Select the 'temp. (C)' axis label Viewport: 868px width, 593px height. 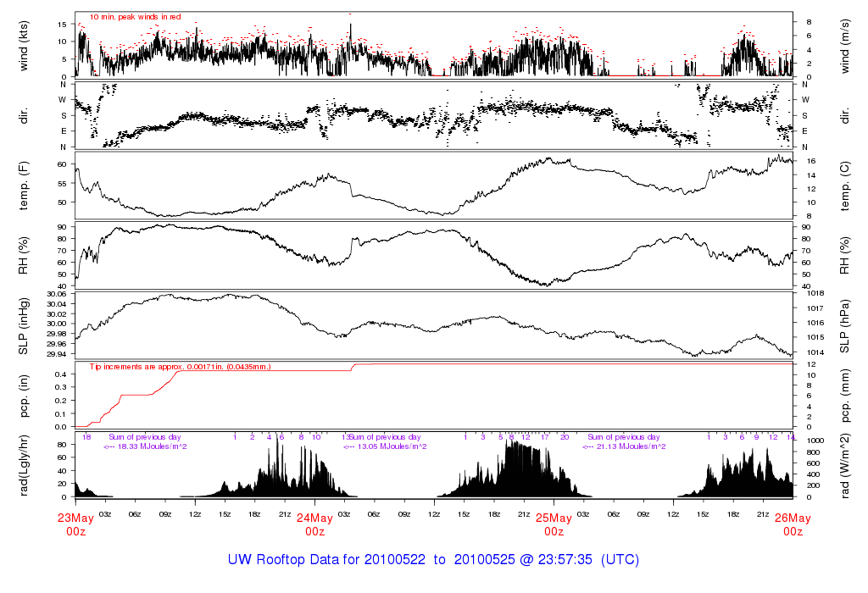(845, 186)
